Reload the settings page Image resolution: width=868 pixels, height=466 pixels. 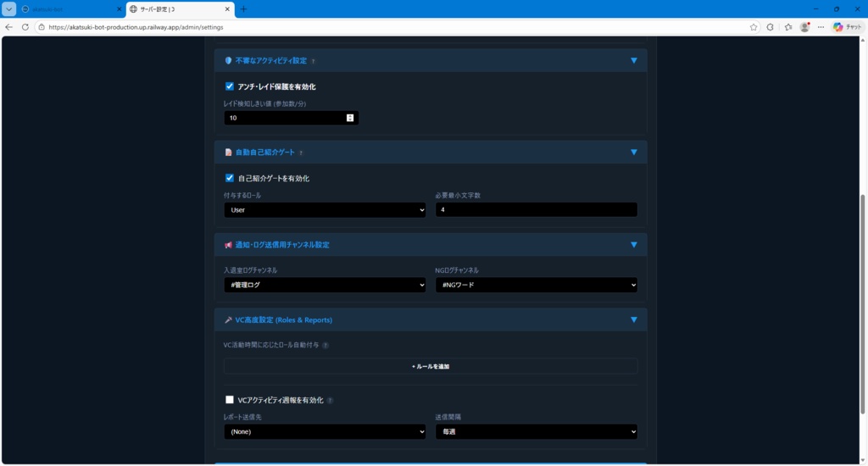(25, 27)
